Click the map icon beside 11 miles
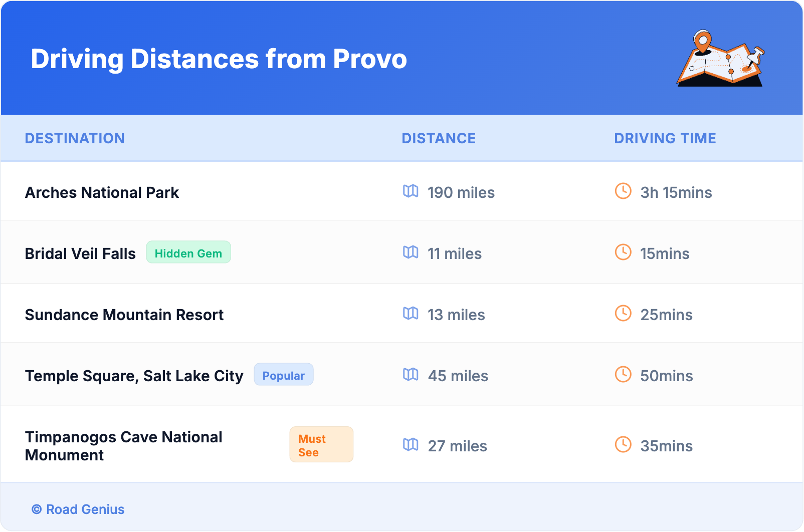The width and height of the screenshot is (804, 532). [x=411, y=252]
